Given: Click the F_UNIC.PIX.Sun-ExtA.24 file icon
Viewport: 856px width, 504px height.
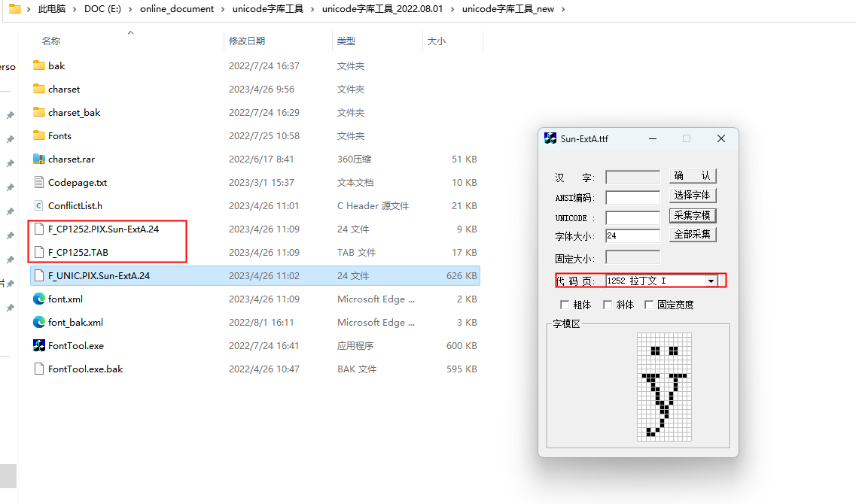Looking at the screenshot, I should 38,276.
